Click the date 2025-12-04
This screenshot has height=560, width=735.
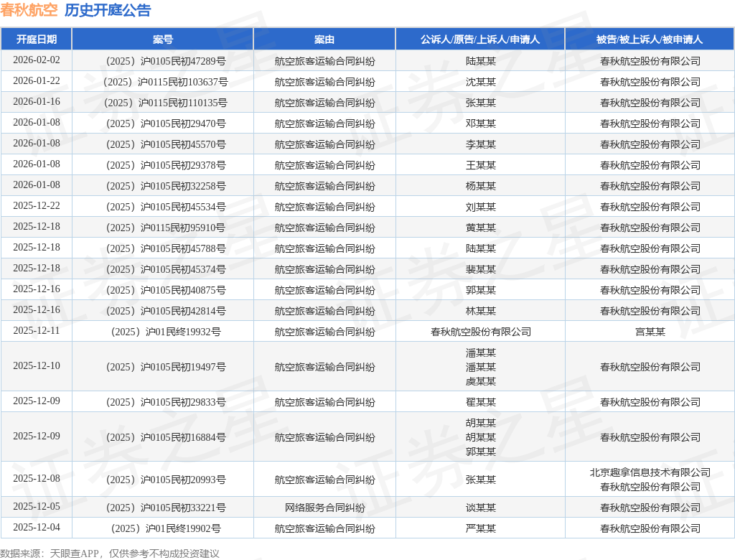(37, 527)
